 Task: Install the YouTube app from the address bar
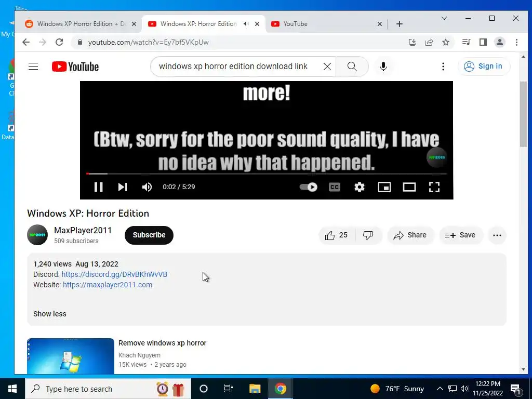(x=412, y=42)
